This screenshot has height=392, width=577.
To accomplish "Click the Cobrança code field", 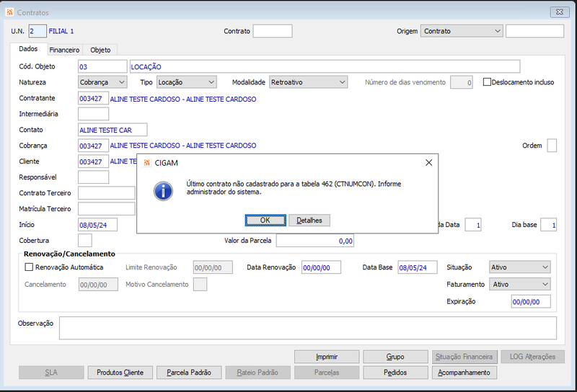I will 93,146.
